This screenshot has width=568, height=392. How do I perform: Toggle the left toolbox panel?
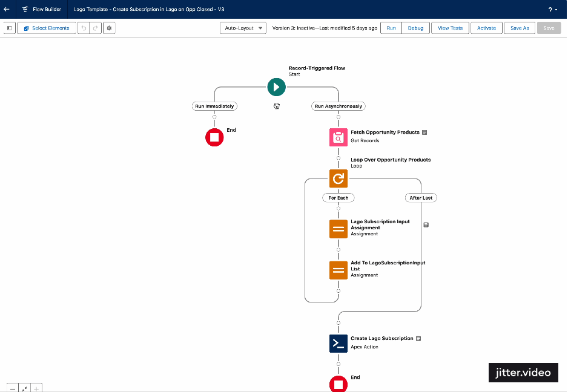pyautogui.click(x=10, y=28)
